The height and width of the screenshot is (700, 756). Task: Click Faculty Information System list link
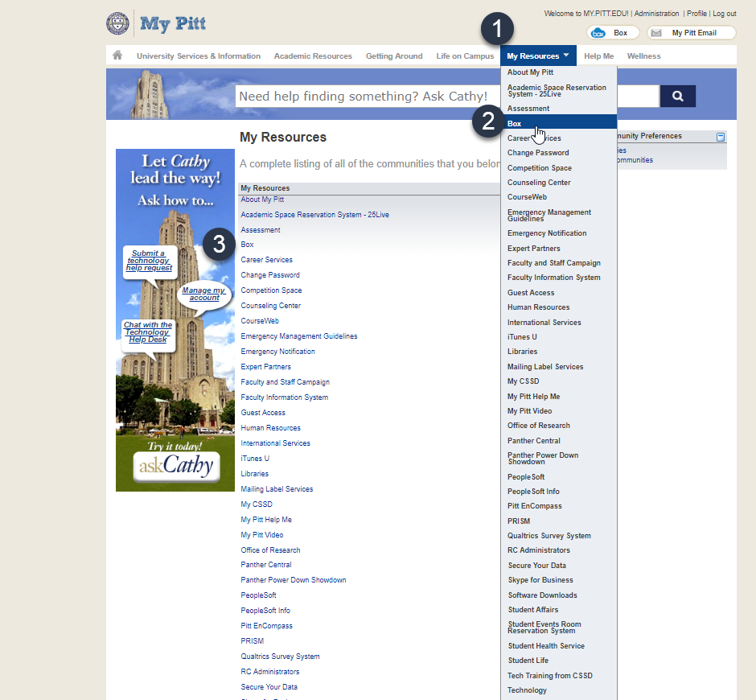pos(285,397)
